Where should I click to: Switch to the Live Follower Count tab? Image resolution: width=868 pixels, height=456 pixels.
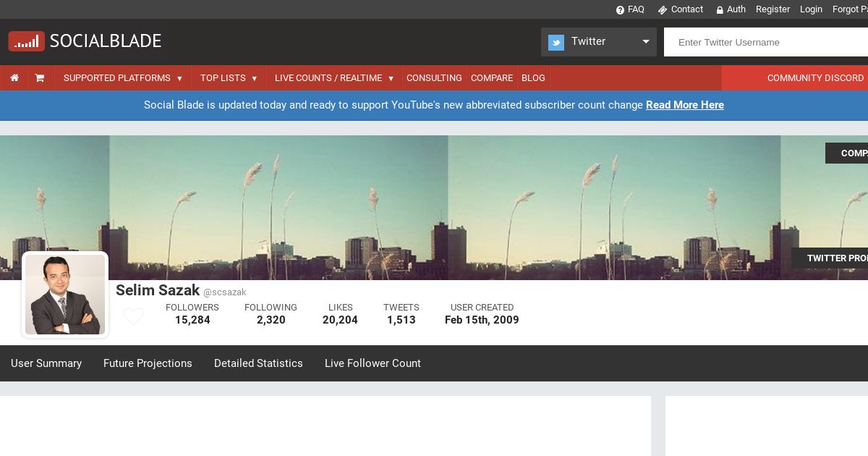click(x=373, y=363)
